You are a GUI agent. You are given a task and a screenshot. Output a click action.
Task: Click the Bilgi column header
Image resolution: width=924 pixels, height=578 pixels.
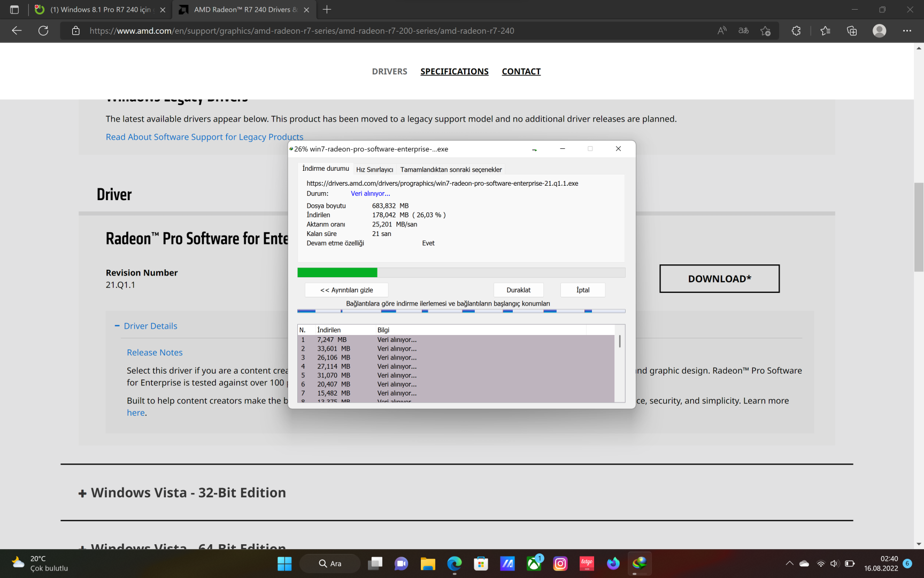pyautogui.click(x=481, y=330)
